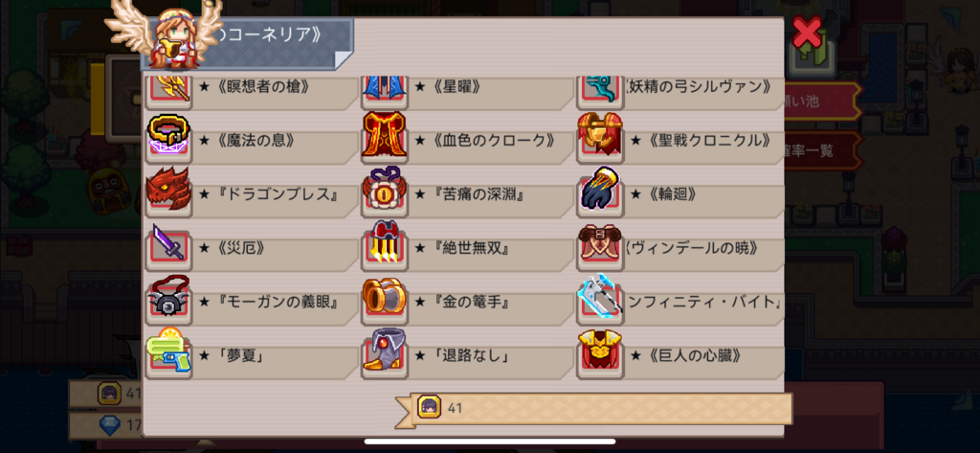
Task: Select the golden ring 魔法の息 icon
Action: 168,136
